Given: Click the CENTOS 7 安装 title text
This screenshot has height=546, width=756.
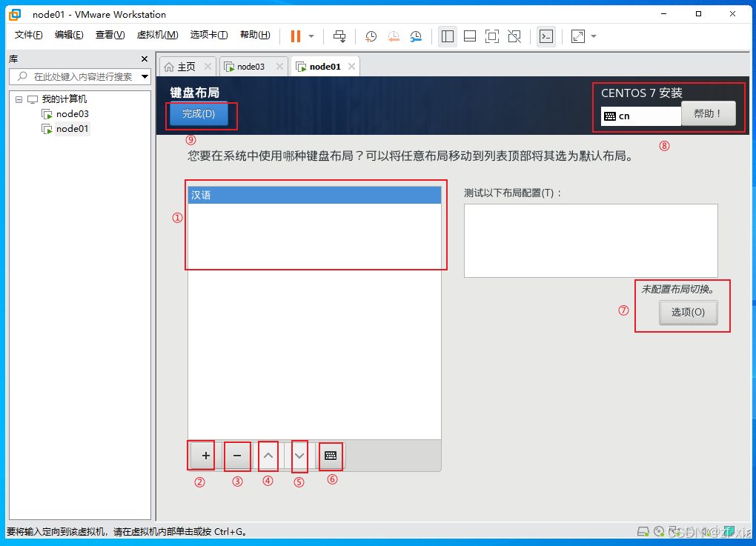Looking at the screenshot, I should (x=642, y=93).
